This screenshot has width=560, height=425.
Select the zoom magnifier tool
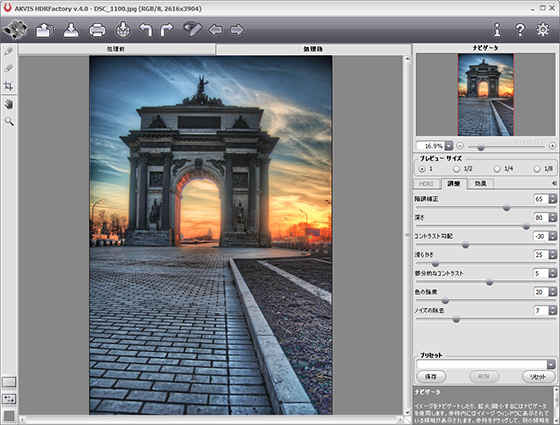click(9, 122)
